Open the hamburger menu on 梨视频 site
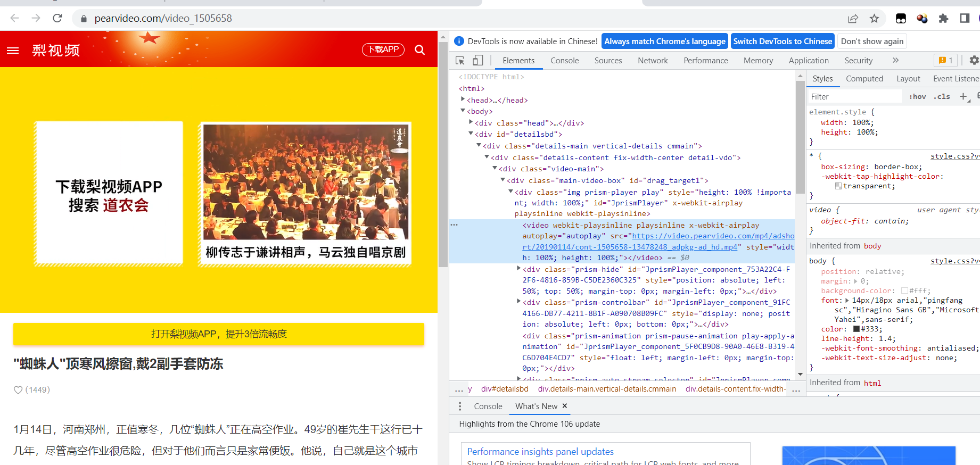 13,50
